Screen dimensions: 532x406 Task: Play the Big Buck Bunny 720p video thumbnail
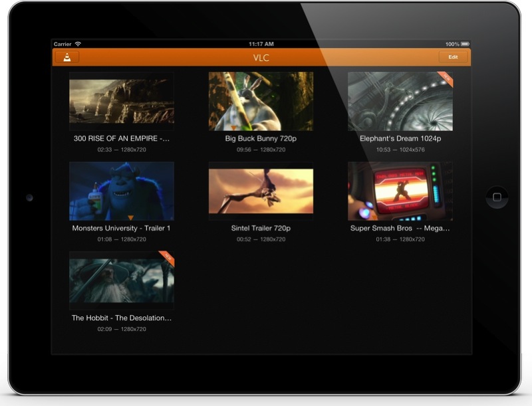[261, 101]
